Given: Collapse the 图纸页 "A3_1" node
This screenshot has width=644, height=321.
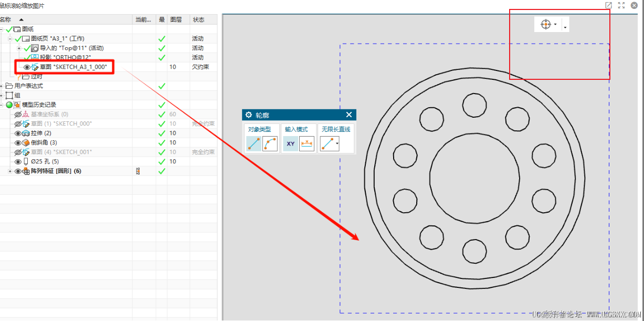Looking at the screenshot, I should pos(10,38).
